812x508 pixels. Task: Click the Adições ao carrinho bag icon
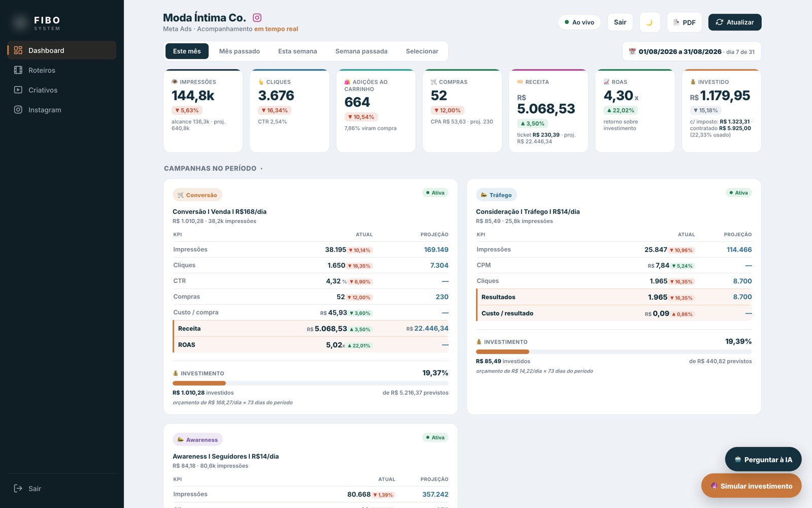[x=347, y=82]
